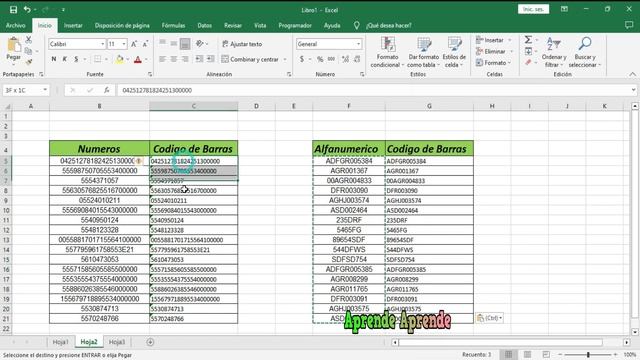Switch to the Fórmulas tab

173,25
